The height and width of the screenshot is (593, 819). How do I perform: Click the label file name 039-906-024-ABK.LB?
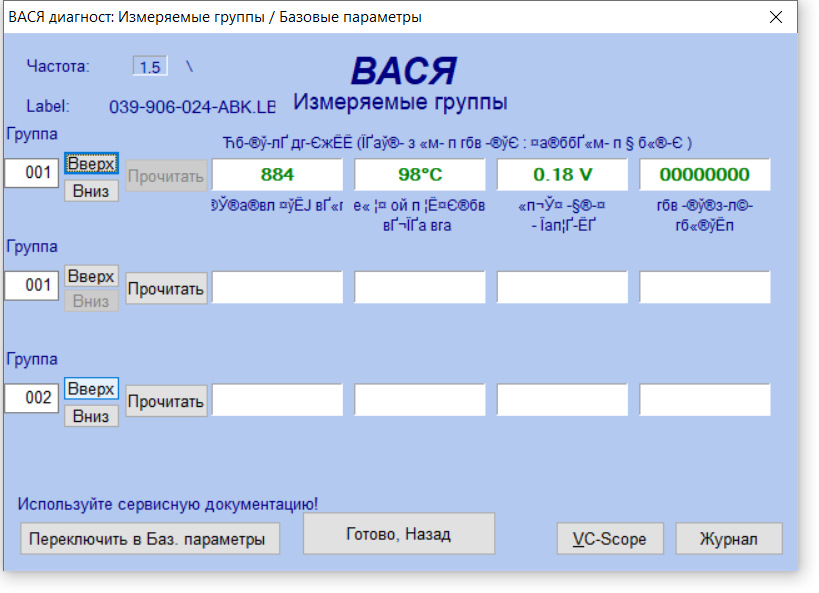click(x=192, y=107)
